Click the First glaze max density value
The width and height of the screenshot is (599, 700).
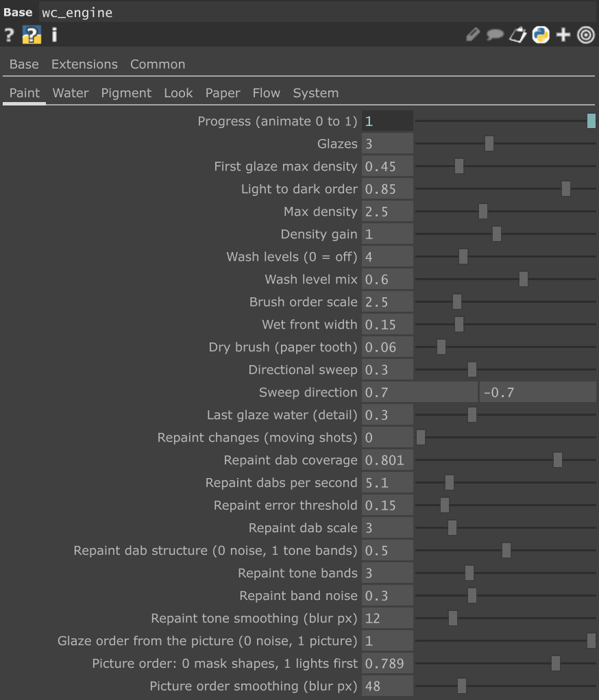click(x=387, y=166)
